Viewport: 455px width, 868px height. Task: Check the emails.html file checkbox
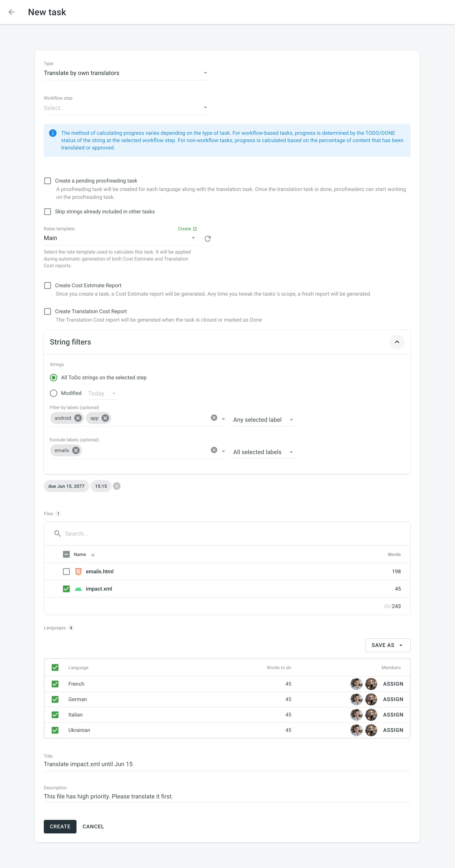point(66,571)
